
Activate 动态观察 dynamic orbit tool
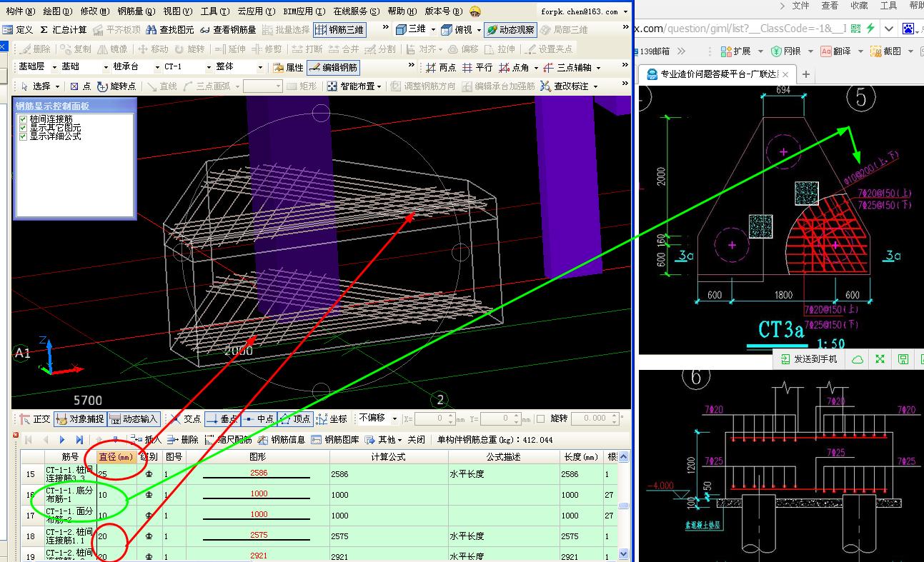pos(510,30)
